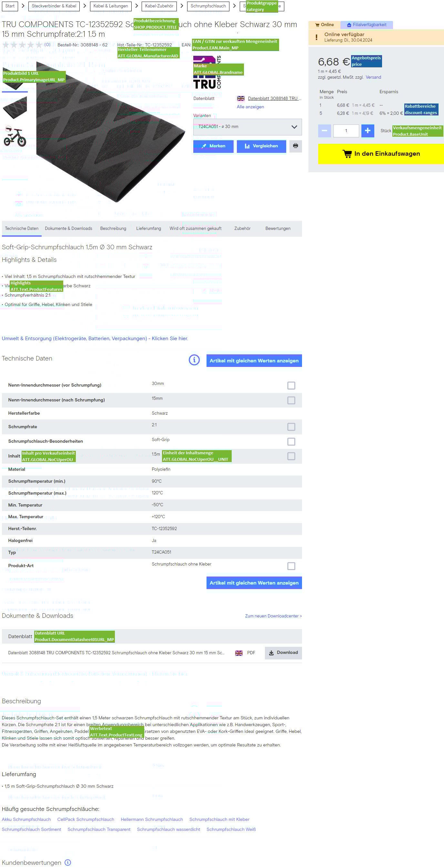Click the plus quantity button
This screenshot has width=444, height=868.
point(368,130)
